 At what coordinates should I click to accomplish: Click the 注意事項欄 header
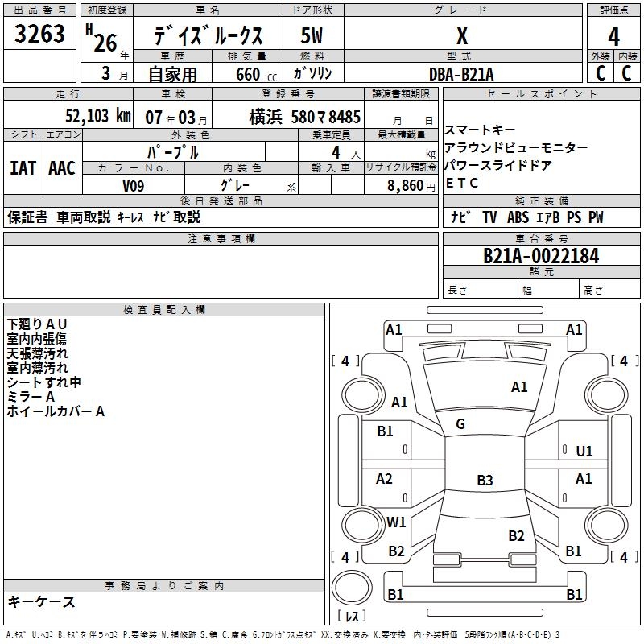click(x=221, y=238)
